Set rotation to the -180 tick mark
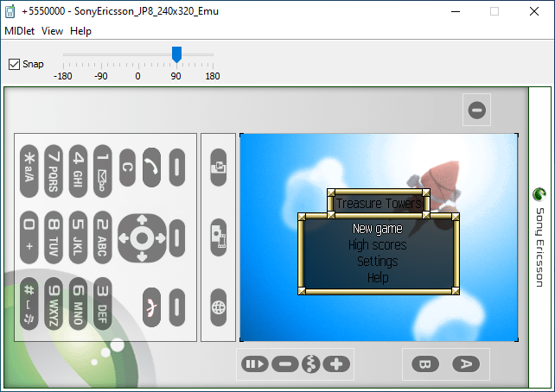Viewport: 555px width, 392px height. [63, 66]
